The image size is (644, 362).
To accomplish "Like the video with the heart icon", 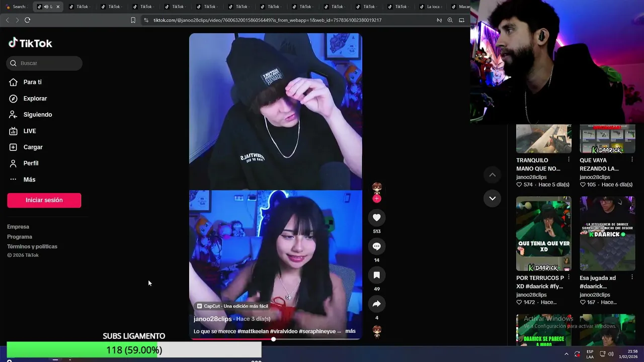I will pyautogui.click(x=377, y=217).
